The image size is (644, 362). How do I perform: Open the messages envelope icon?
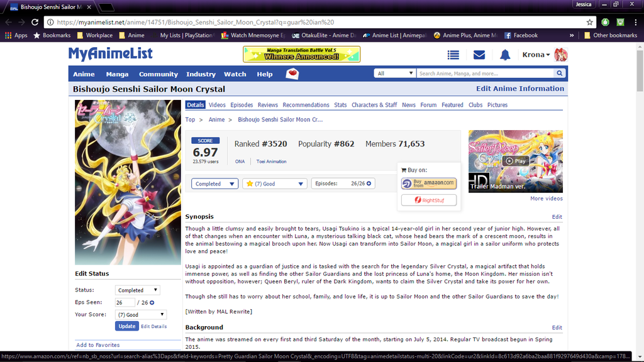[479, 55]
